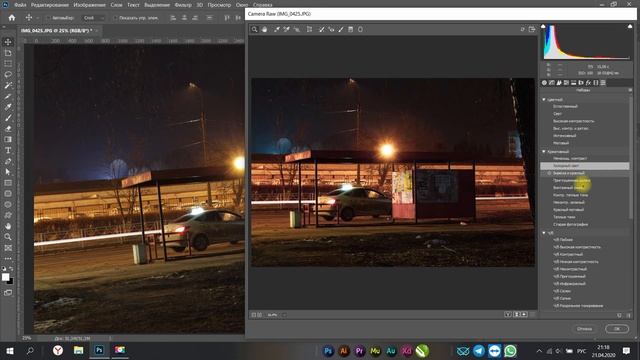Image resolution: width=640 pixels, height=360 pixels.
Task: Select the Spot Removal tool in Camera Raw
Action: coord(321,29)
